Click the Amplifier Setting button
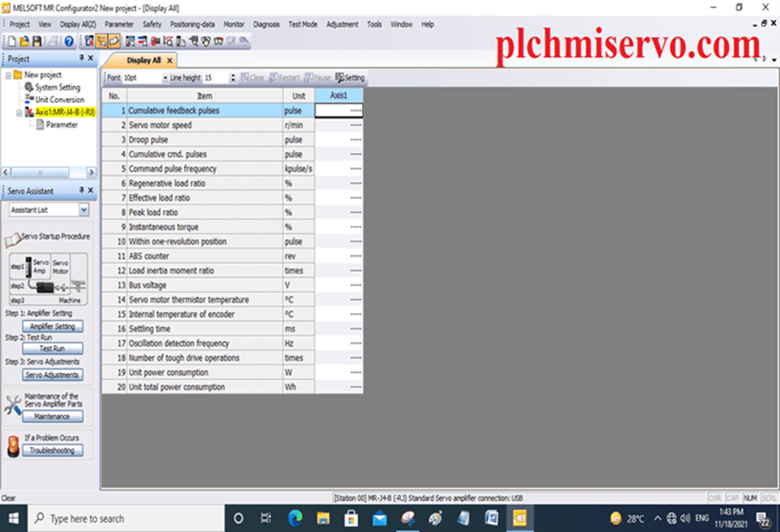The image size is (780, 532). tap(52, 326)
